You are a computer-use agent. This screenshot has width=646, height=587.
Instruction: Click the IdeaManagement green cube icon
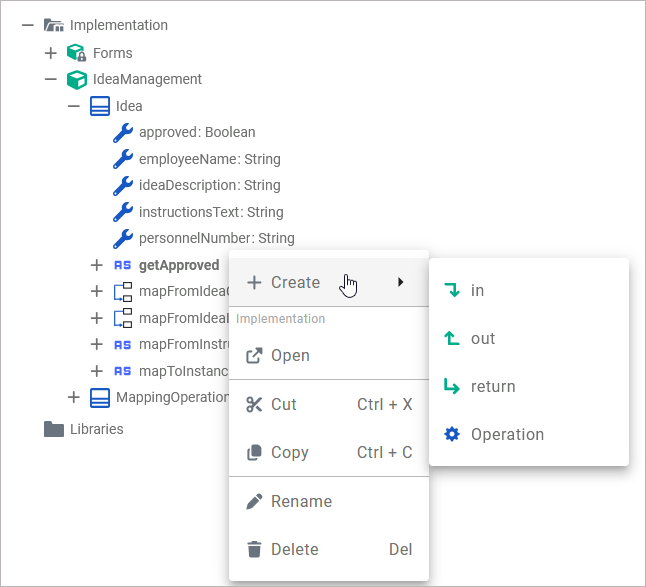(x=76, y=79)
